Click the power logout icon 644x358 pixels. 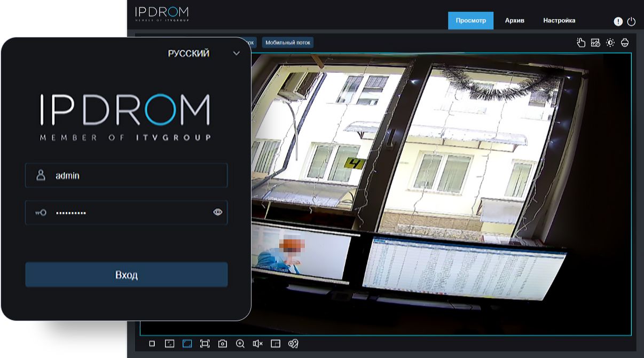click(631, 21)
